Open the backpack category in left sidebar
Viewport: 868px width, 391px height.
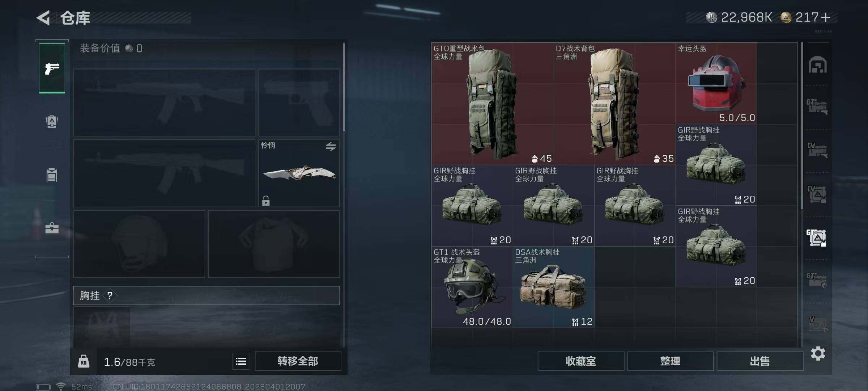coord(52,122)
